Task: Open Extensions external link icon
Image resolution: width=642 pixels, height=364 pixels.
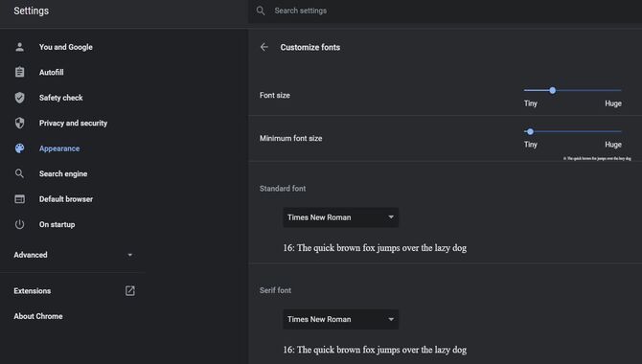Action: pyautogui.click(x=129, y=290)
